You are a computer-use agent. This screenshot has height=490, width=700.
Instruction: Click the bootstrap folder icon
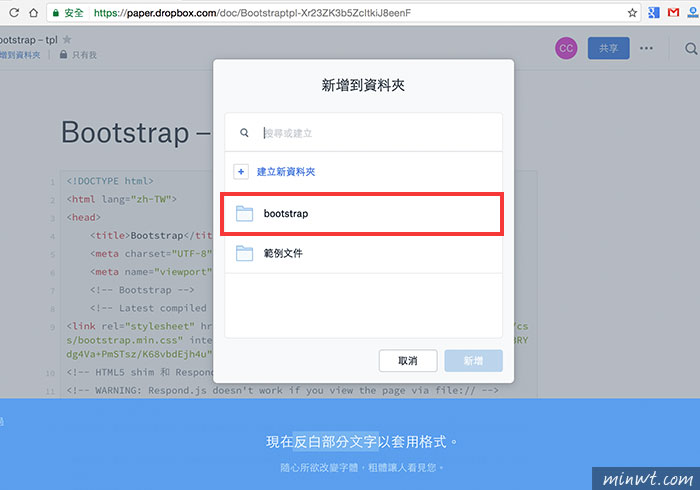tap(244, 214)
